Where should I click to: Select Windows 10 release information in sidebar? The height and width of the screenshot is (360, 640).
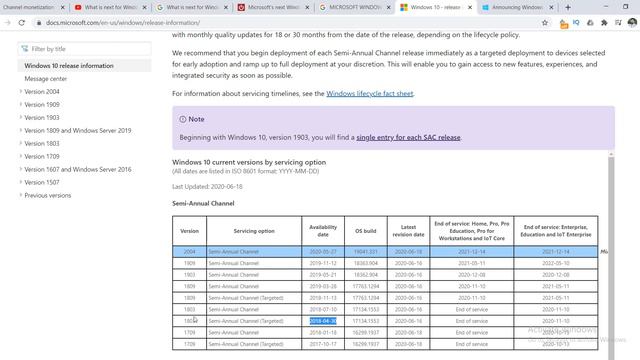(x=84, y=66)
